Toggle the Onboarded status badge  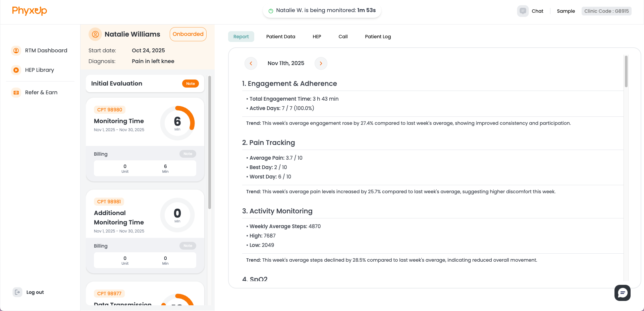point(188,34)
